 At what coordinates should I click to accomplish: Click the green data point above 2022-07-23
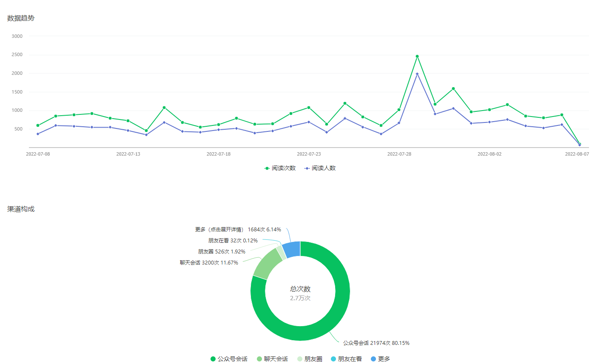tap(309, 108)
